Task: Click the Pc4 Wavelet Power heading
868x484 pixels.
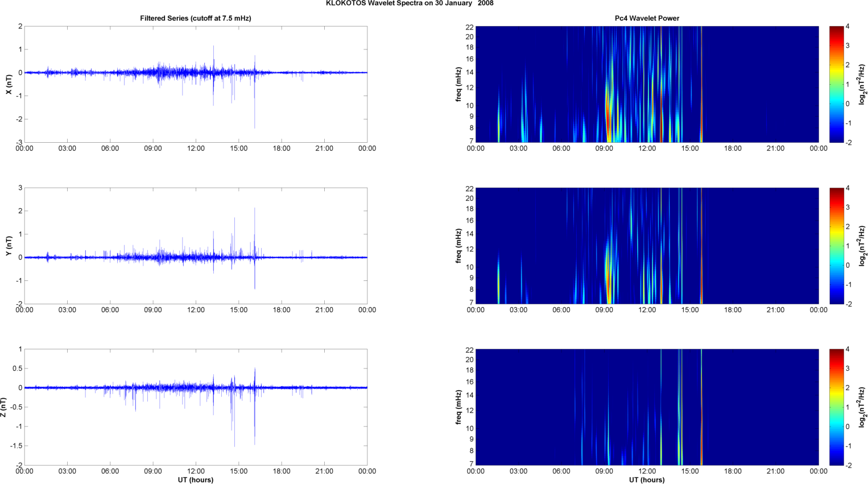Action: [647, 18]
